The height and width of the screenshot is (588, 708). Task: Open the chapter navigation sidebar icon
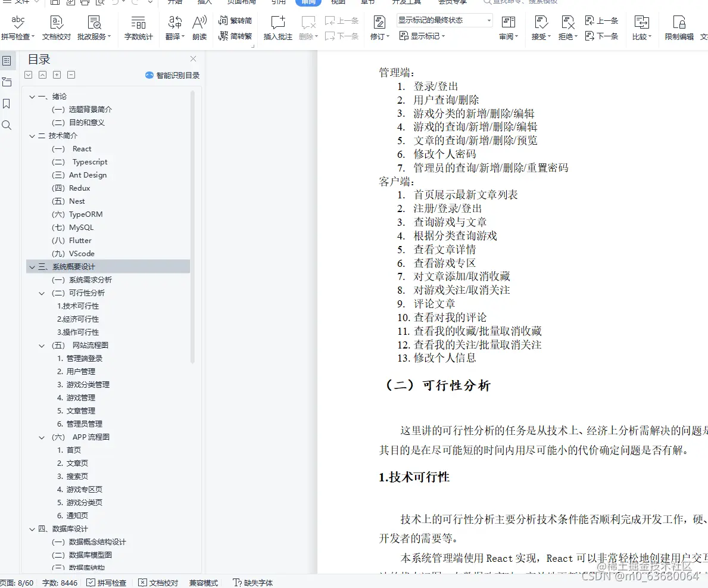(x=7, y=82)
